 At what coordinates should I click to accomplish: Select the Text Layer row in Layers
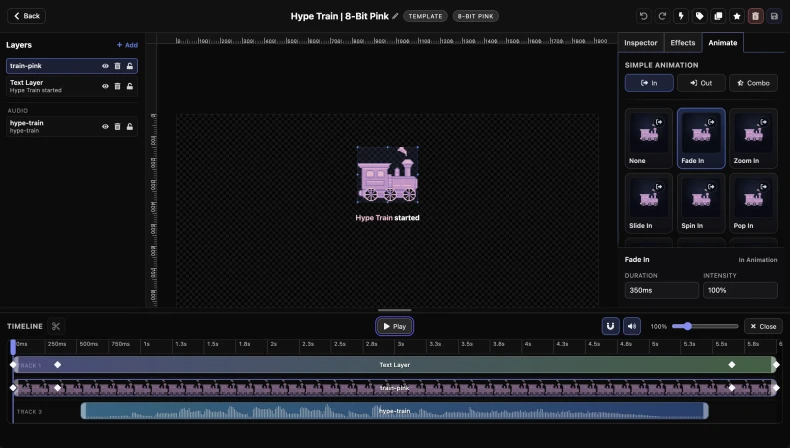pos(72,86)
